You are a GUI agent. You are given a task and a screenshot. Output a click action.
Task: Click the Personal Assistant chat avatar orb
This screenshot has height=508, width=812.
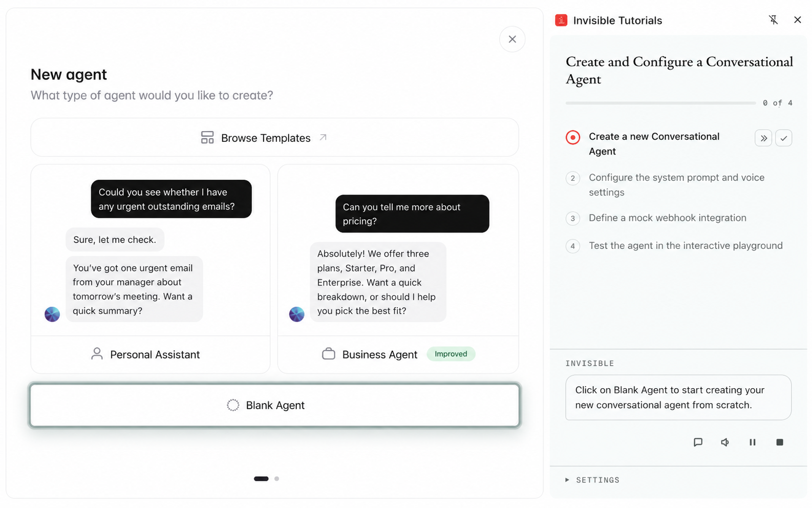coord(52,314)
